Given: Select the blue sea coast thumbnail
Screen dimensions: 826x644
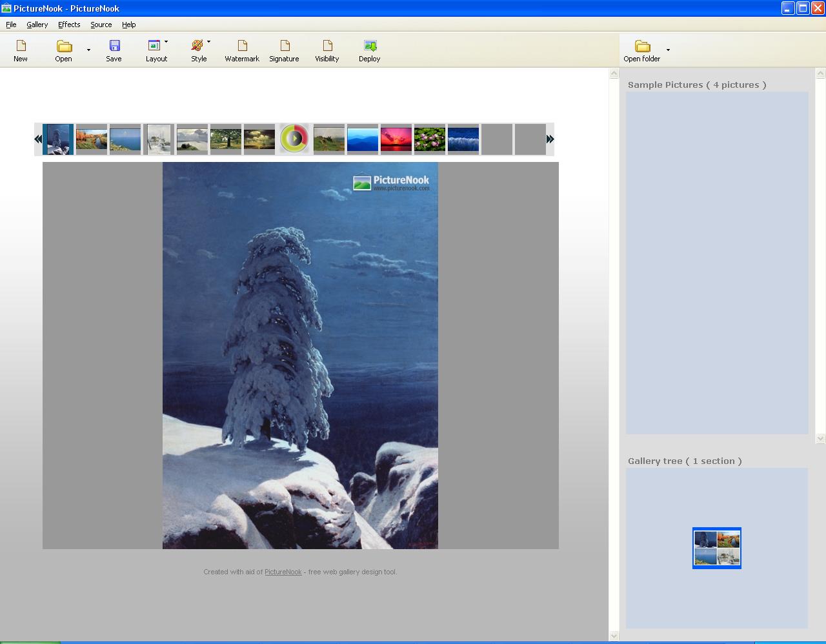Looking at the screenshot, I should [x=125, y=139].
